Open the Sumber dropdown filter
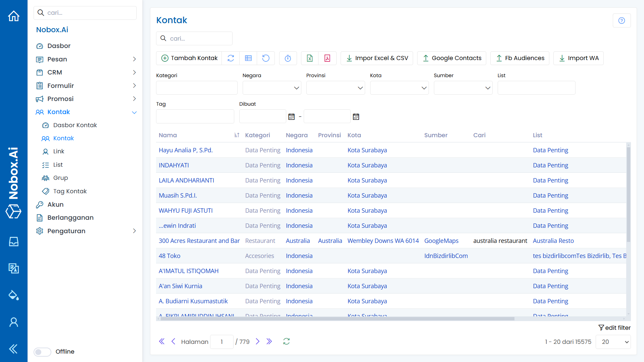This screenshot has height=362, width=644. (463, 88)
